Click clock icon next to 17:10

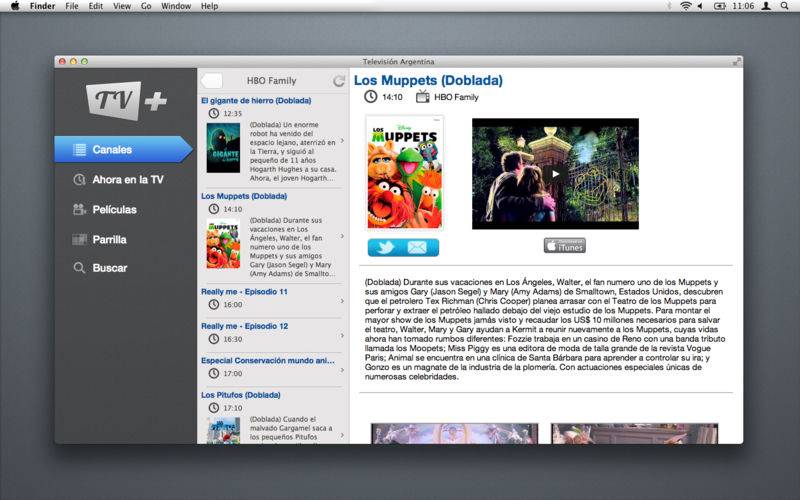[214, 408]
